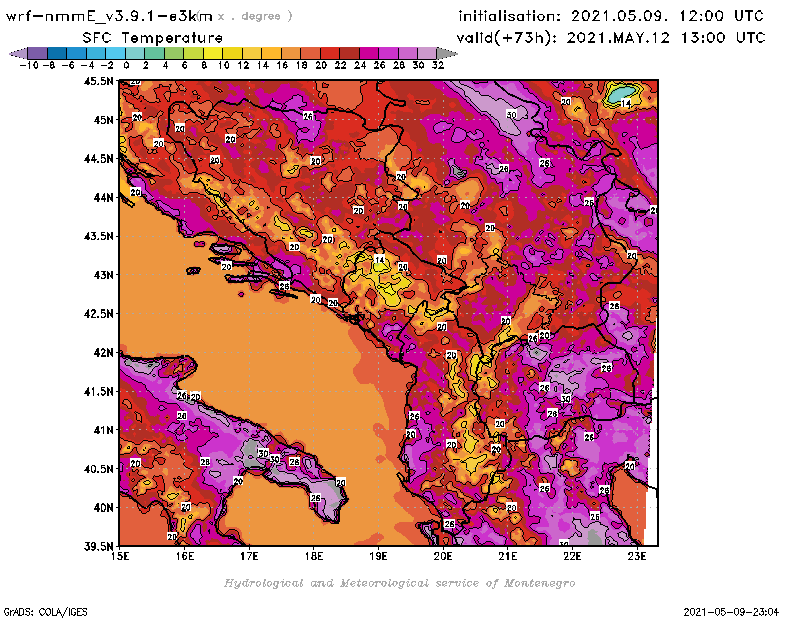
Task: Select the yellow legend swatch between 8 and 10
Action: [213, 53]
